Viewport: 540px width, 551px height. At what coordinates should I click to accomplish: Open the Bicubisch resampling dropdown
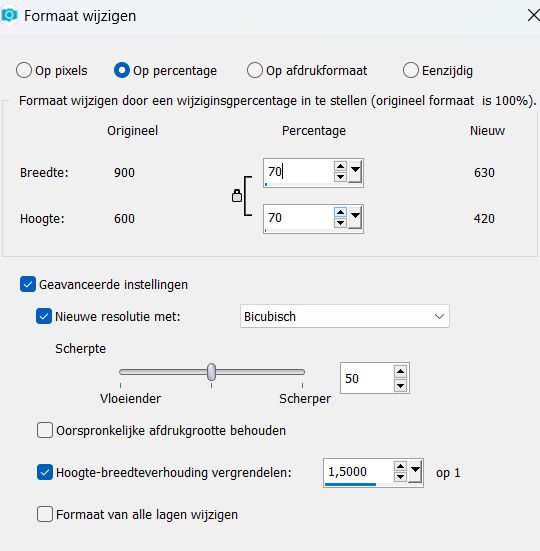(x=345, y=316)
